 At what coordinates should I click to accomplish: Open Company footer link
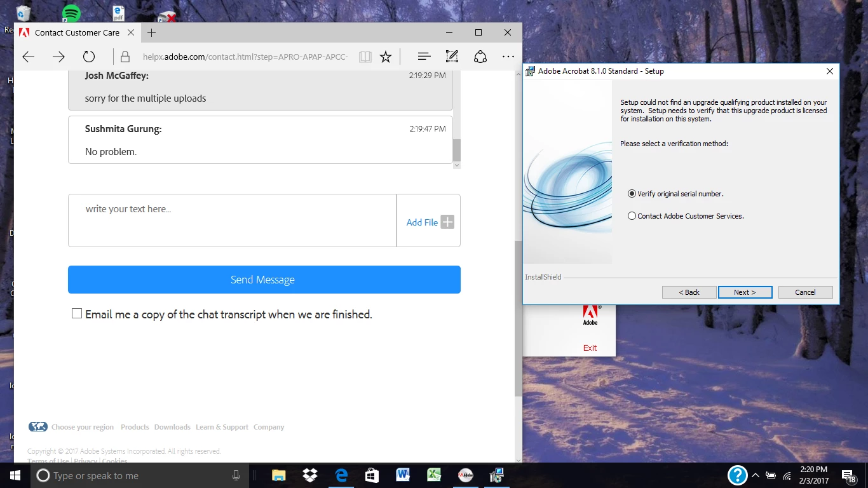coord(269,427)
